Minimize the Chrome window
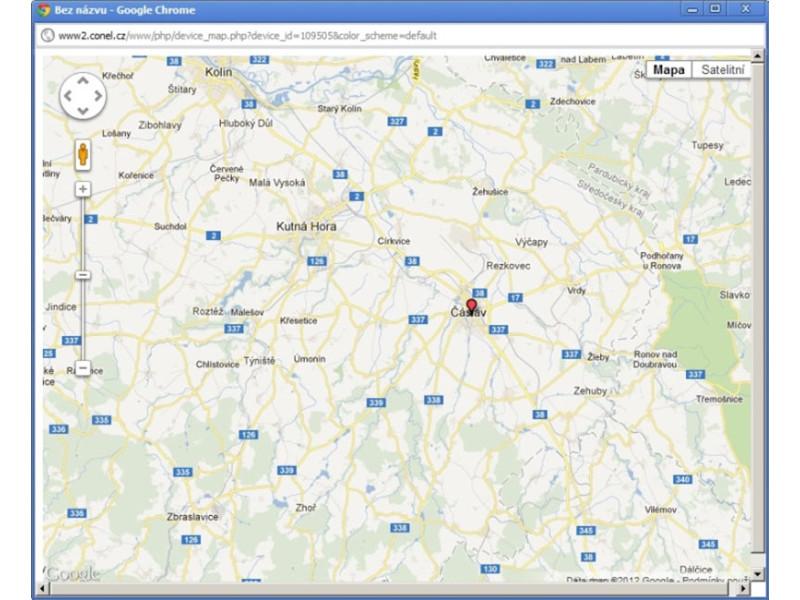The width and height of the screenshot is (800, 600). (692, 9)
